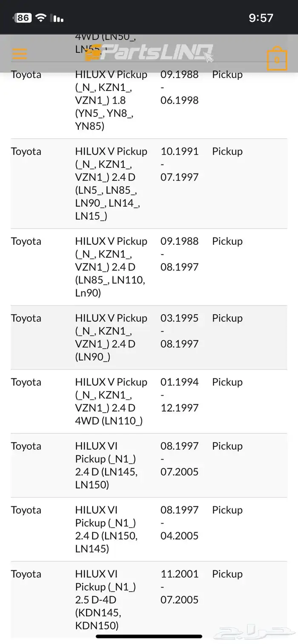Tap Pickup body type in 01.1994 row

pos(227,382)
